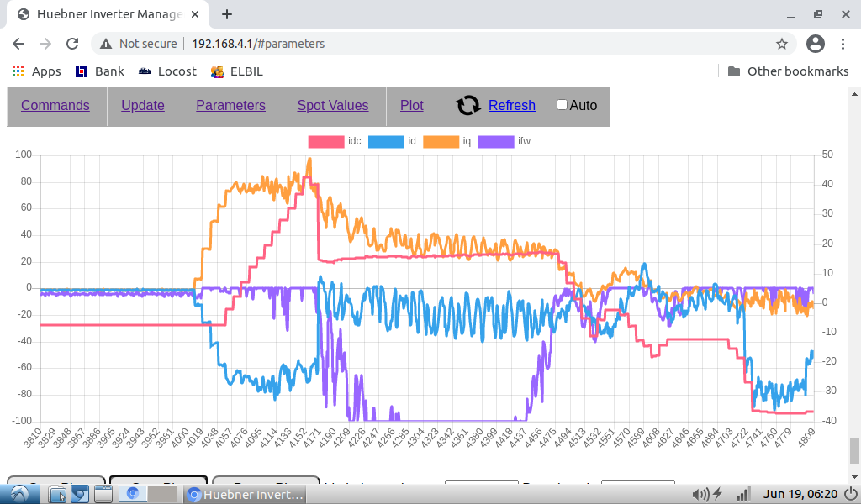Image resolution: width=861 pixels, height=504 pixels.
Task: Open the Parameters menu tab
Action: point(230,105)
